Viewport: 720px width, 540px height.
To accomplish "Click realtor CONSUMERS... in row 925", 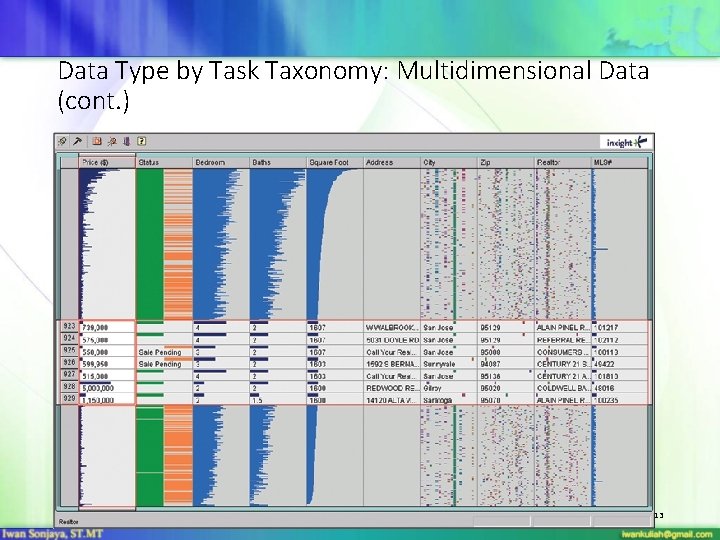I will (x=563, y=352).
